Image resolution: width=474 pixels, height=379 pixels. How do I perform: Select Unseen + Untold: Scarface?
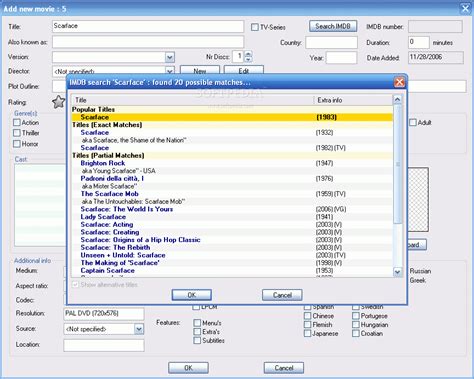(x=232, y=255)
